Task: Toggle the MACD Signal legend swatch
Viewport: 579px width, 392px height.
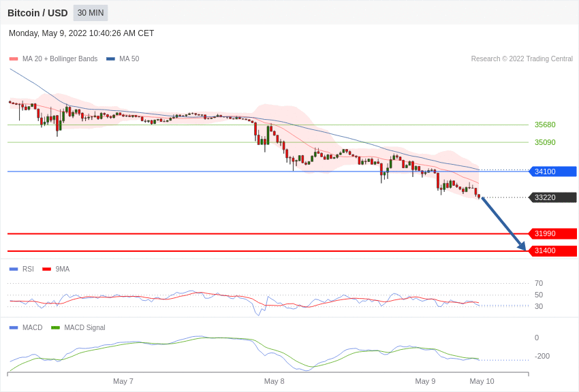Action: (55, 327)
